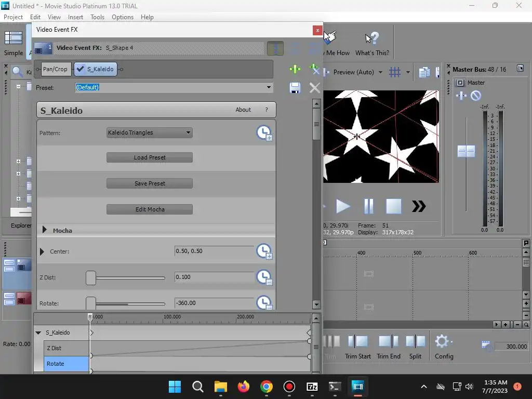Click the Save Preset button
The image size is (532, 399).
[150, 183]
